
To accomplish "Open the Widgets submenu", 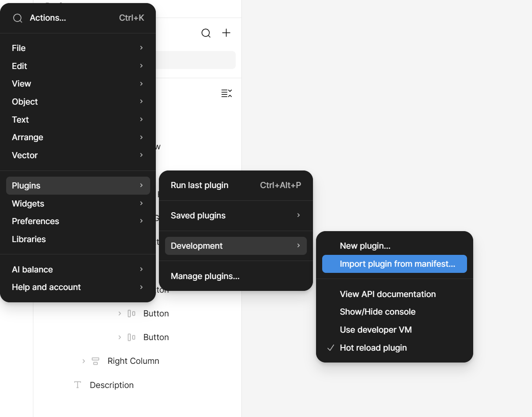I will tap(78, 203).
